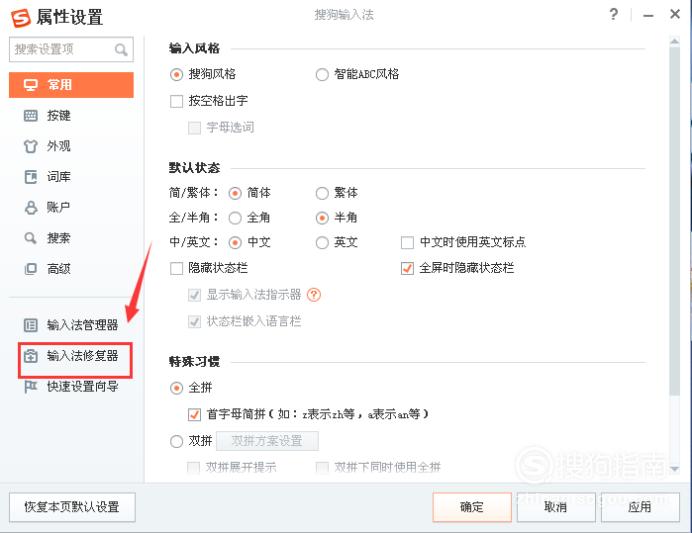Select the 全拼 radio button

click(176, 388)
